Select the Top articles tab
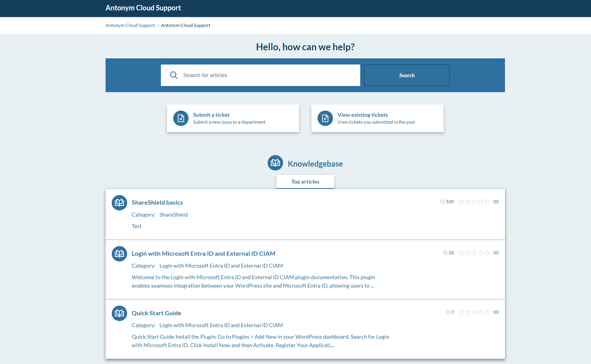This screenshot has height=364, width=591. [305, 182]
